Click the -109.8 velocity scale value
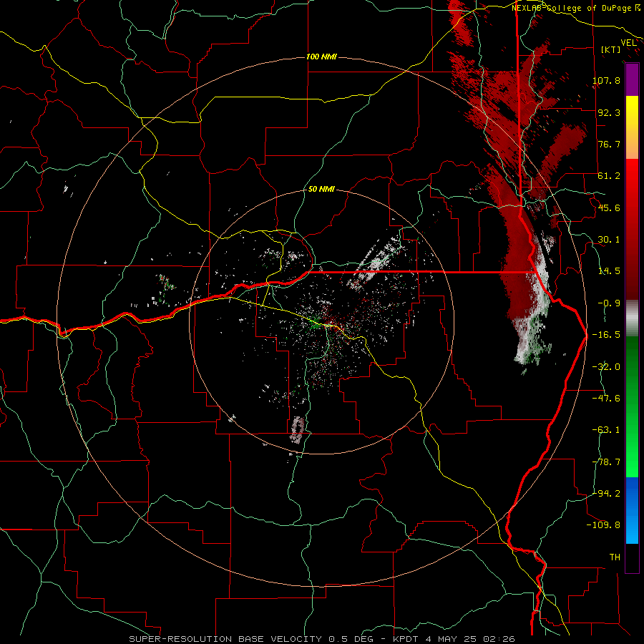 pos(603,525)
